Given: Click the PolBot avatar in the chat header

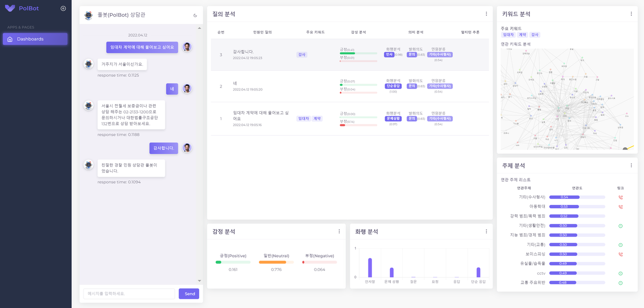Looking at the screenshot, I should pos(88,15).
